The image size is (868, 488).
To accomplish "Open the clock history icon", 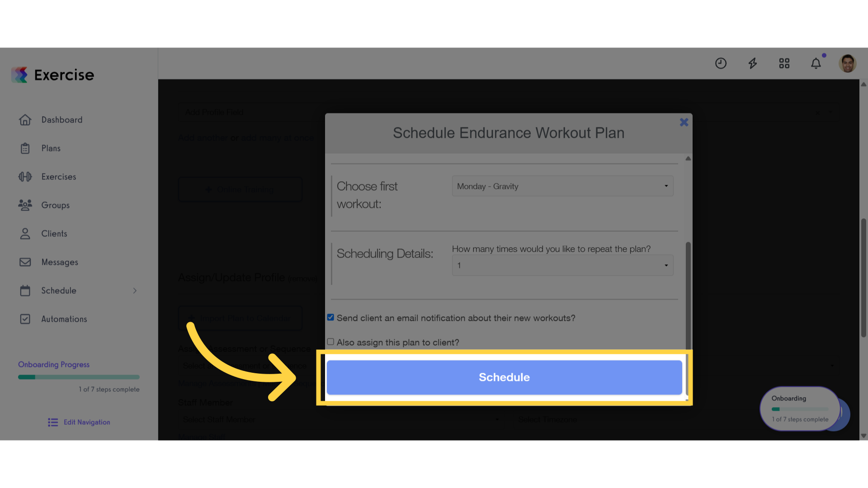I will [721, 63].
